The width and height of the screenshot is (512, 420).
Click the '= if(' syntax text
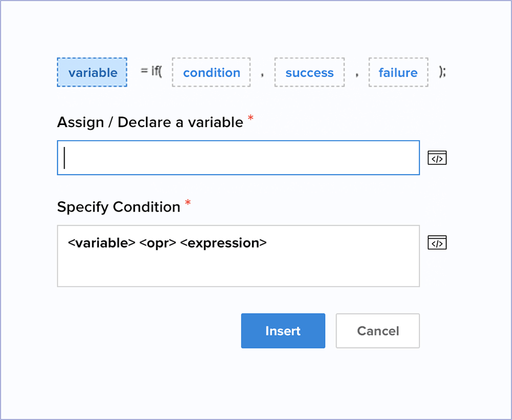point(152,71)
